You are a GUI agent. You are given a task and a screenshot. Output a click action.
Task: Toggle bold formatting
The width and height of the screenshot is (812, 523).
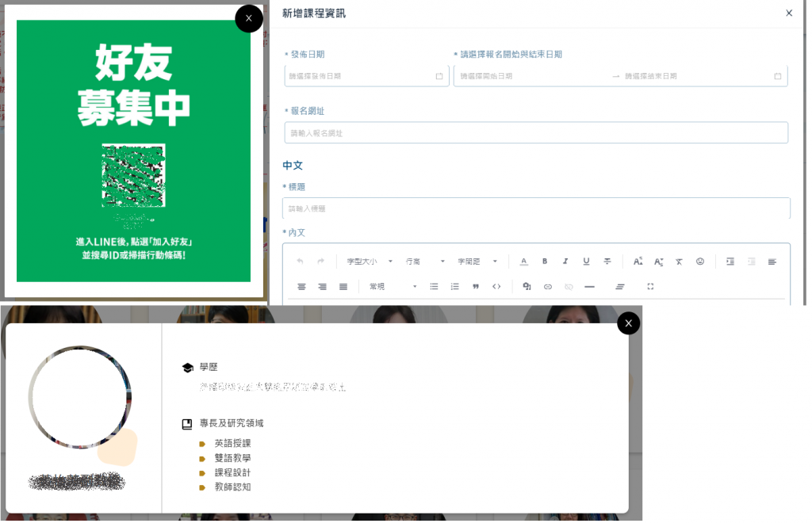545,261
